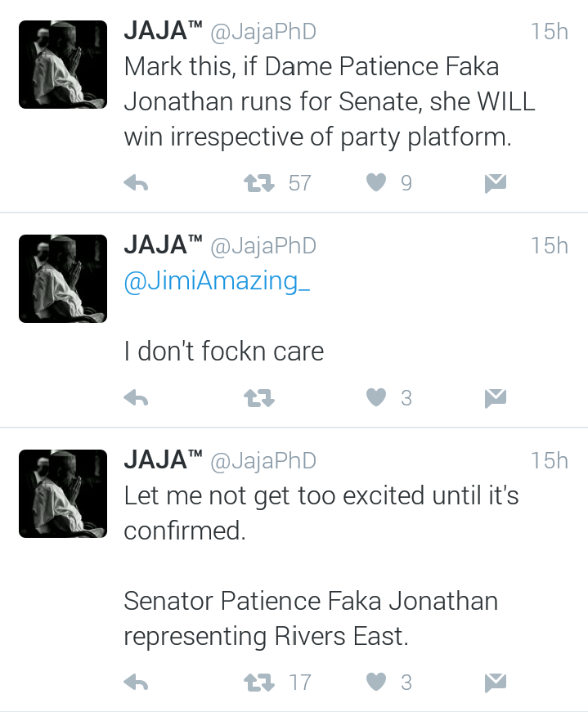Send the Dame Patience tweet via direct message
588x712 pixels.
pyautogui.click(x=496, y=183)
